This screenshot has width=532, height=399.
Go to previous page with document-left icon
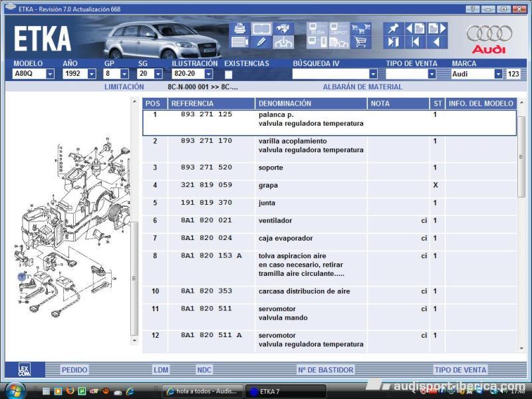pos(415,29)
